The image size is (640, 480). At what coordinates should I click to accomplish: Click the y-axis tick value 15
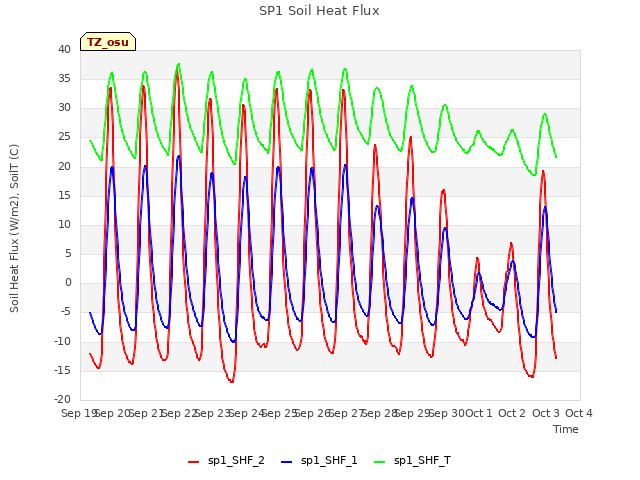[64, 195]
